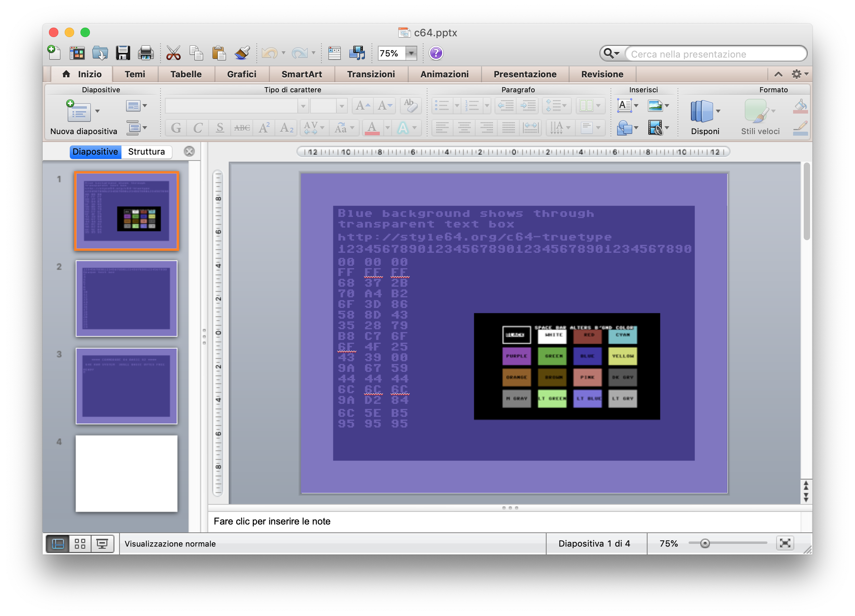855x616 pixels.
Task: Open the Transizioni ribbon tab
Action: 371,74
